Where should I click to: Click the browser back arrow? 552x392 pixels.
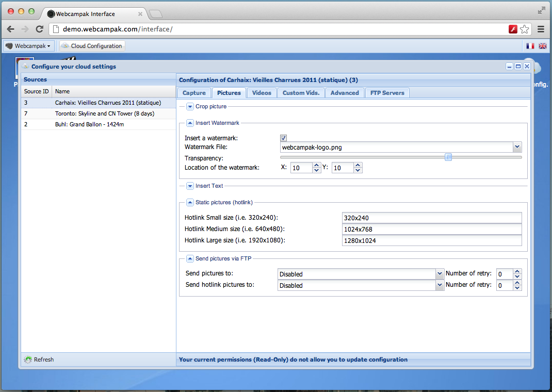click(x=11, y=29)
